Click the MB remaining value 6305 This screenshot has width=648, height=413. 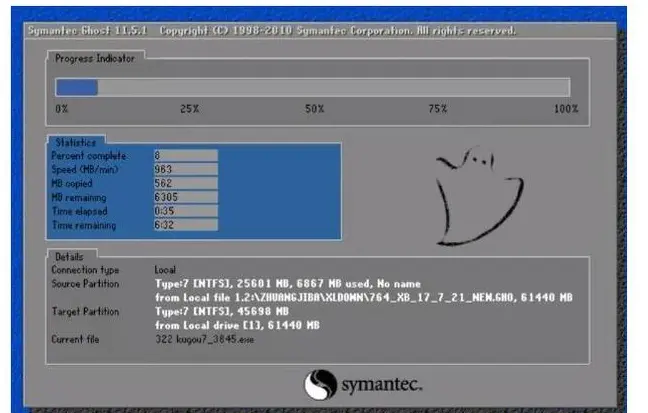coord(186,197)
